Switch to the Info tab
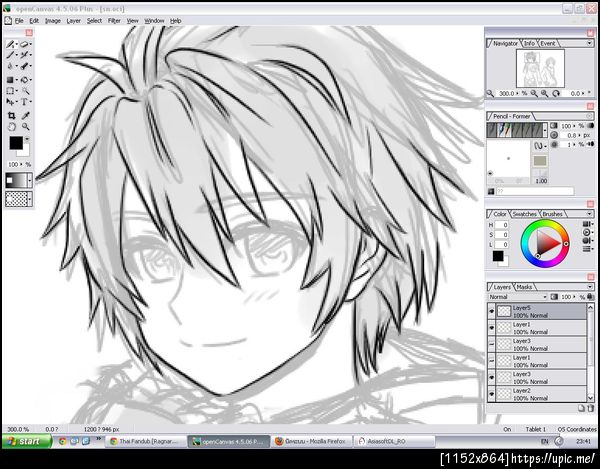 pyautogui.click(x=530, y=43)
